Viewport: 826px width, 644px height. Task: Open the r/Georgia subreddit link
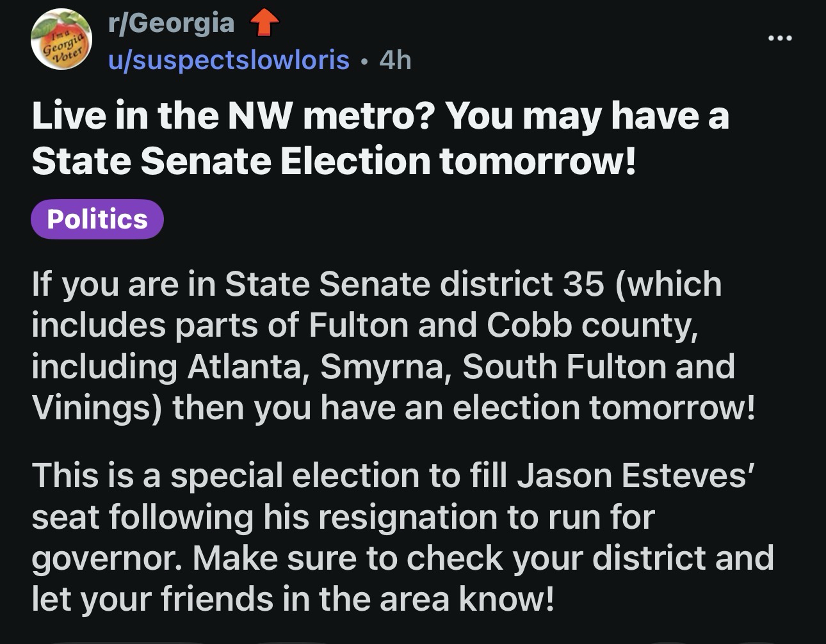(x=171, y=24)
